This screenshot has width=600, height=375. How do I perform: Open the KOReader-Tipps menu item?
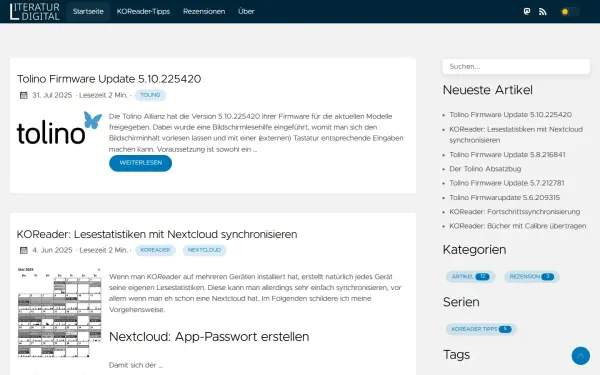[x=143, y=11]
